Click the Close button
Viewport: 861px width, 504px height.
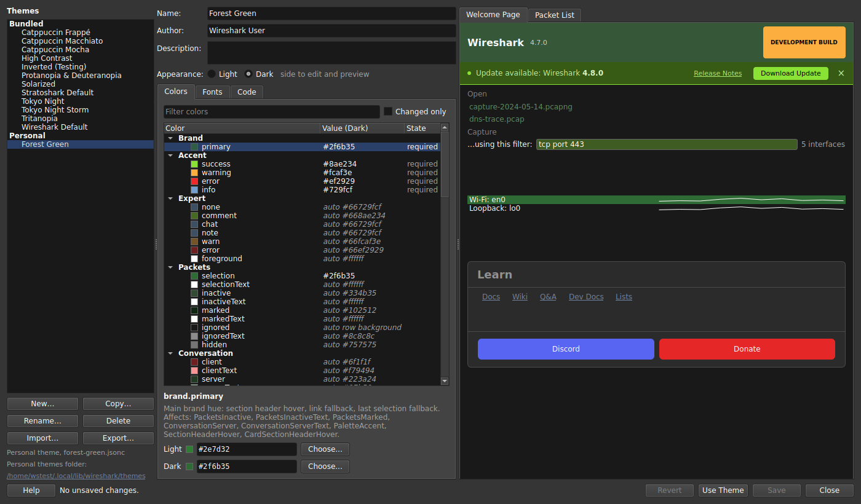coord(829,490)
